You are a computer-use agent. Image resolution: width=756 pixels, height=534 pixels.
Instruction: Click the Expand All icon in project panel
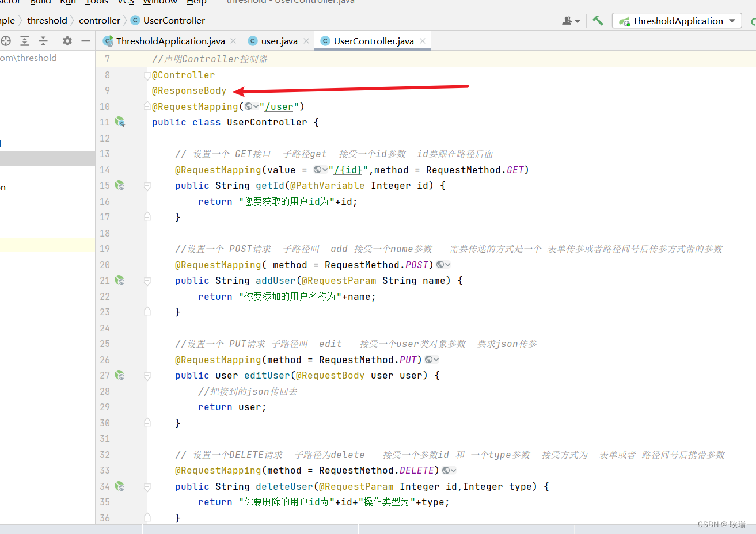25,41
